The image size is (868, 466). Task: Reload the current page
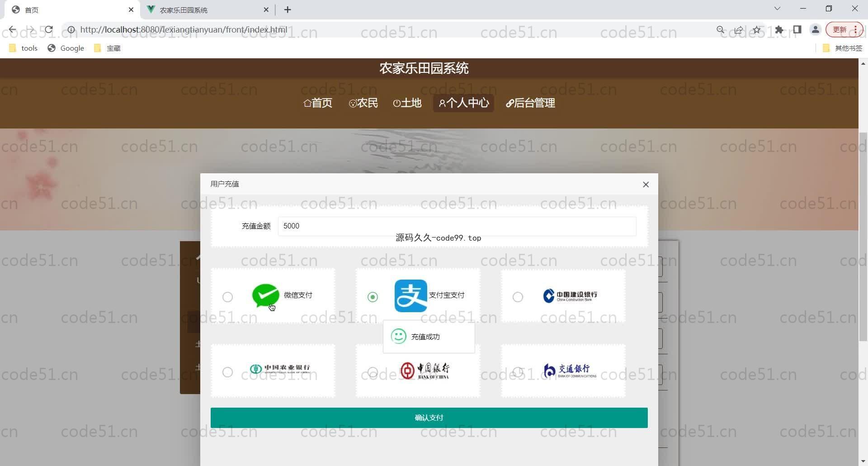(x=49, y=30)
